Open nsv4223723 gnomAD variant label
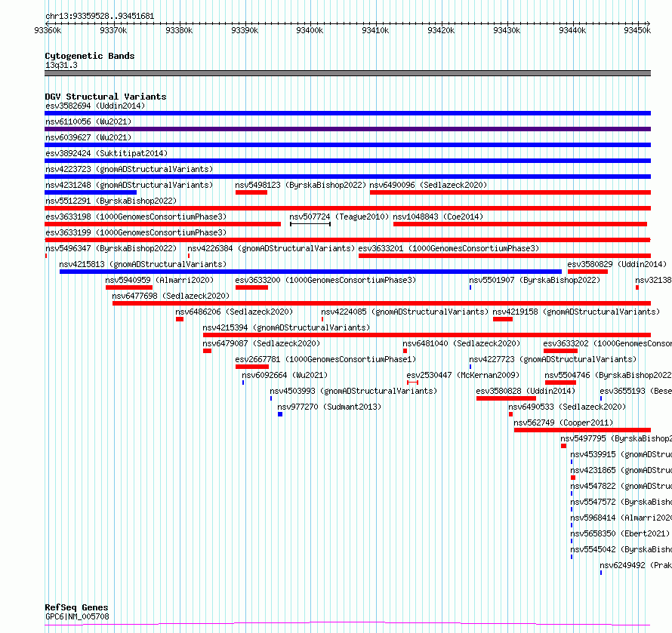This screenshot has width=672, height=633. point(129,169)
